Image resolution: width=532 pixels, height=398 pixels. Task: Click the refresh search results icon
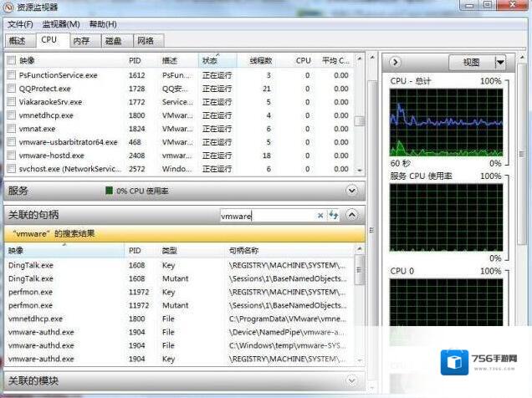click(334, 216)
